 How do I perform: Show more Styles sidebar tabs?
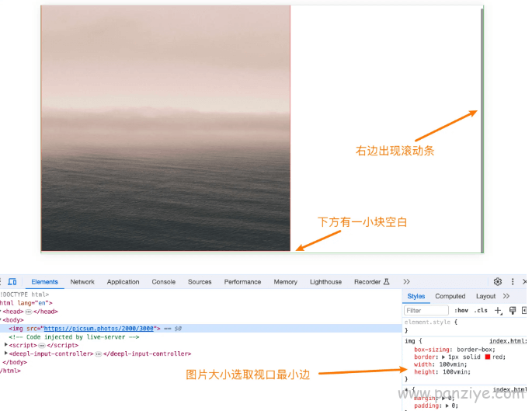[x=506, y=296]
